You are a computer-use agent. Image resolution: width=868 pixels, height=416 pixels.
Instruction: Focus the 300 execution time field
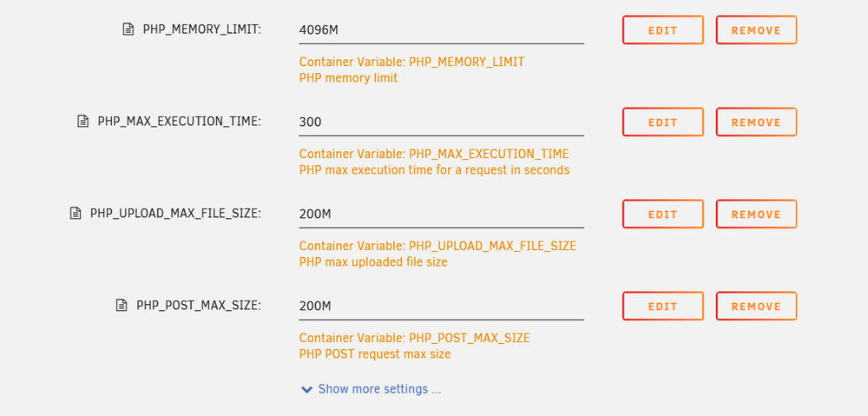[441, 122]
